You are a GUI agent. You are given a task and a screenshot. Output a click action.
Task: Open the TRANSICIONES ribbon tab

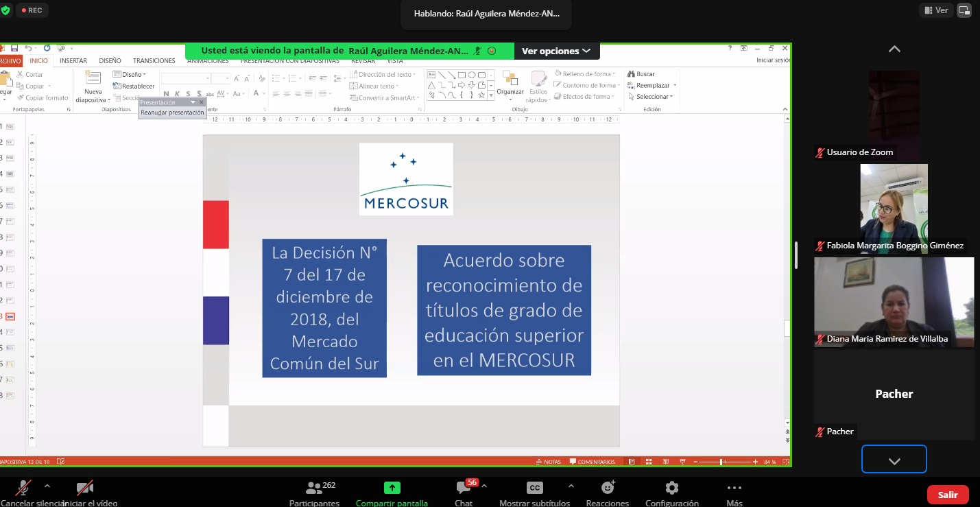[154, 60]
